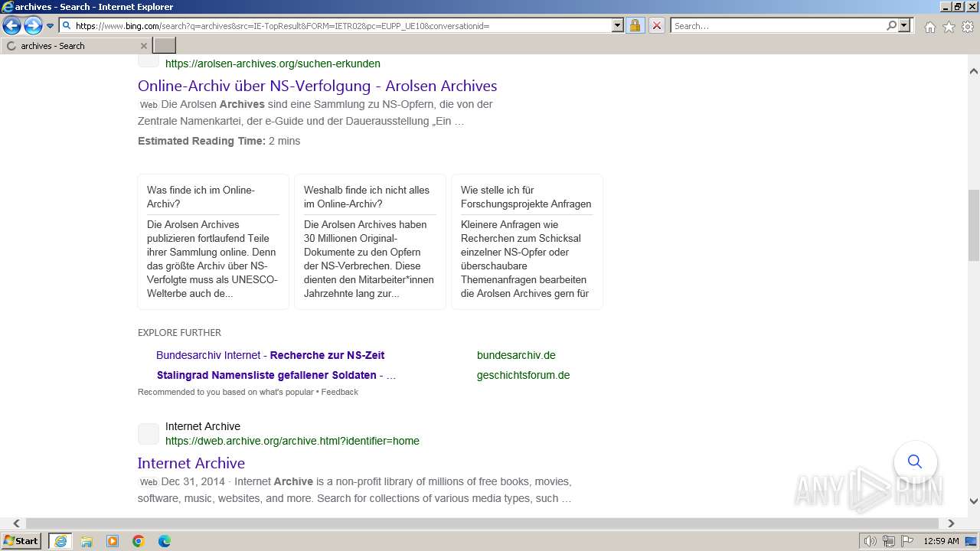
Task: Open a new blank tab
Action: pyautogui.click(x=165, y=46)
